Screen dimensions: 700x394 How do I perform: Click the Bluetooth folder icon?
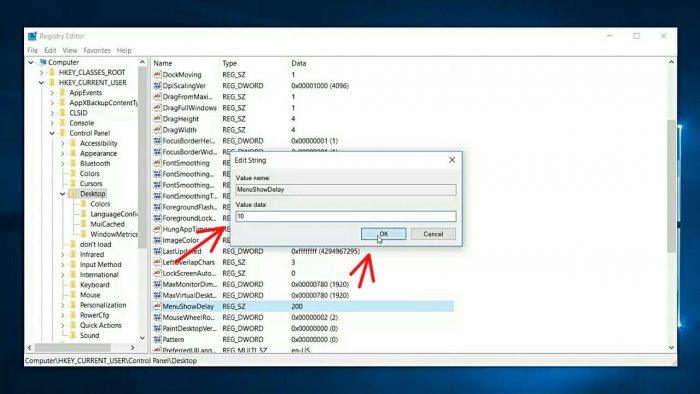coord(73,163)
